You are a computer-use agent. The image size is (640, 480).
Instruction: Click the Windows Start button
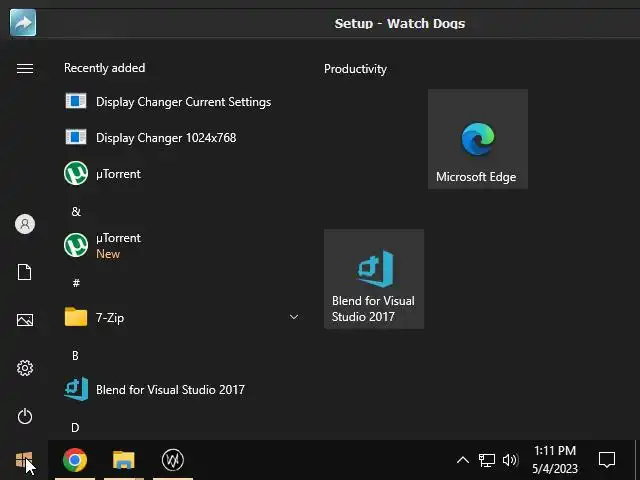pyautogui.click(x=24, y=460)
